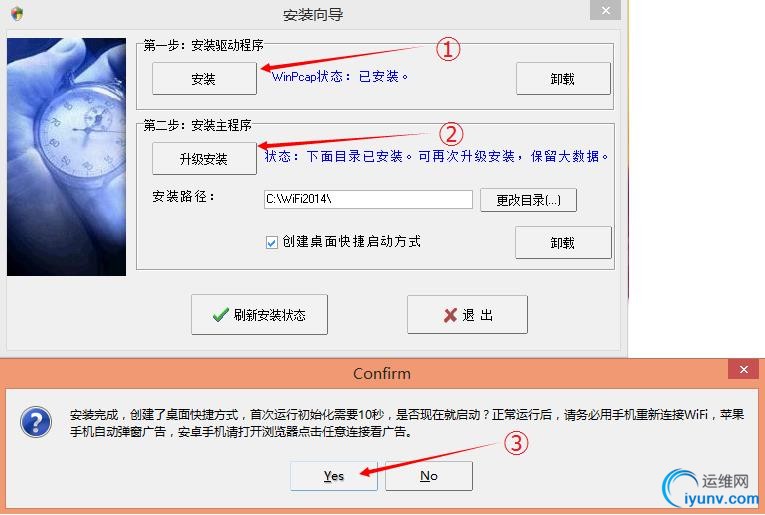
Task: Close the Confirm dialog with red X
Action: [743, 370]
